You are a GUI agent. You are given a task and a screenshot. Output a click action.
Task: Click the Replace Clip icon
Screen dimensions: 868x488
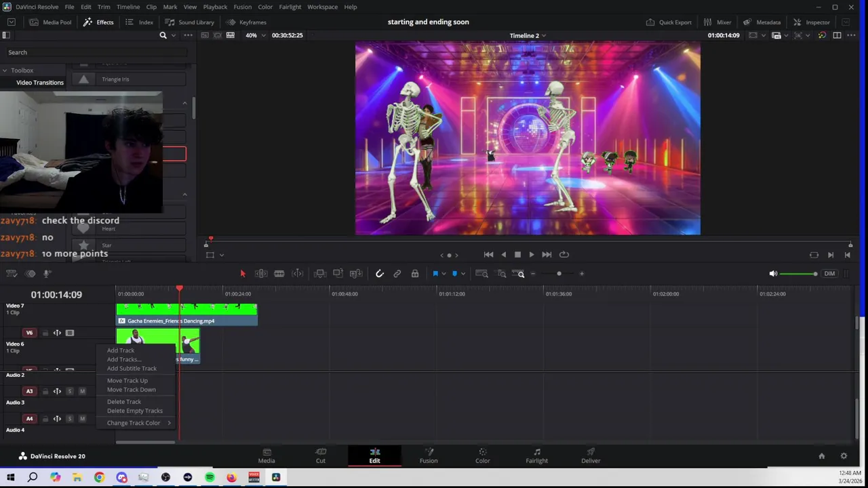click(x=356, y=274)
